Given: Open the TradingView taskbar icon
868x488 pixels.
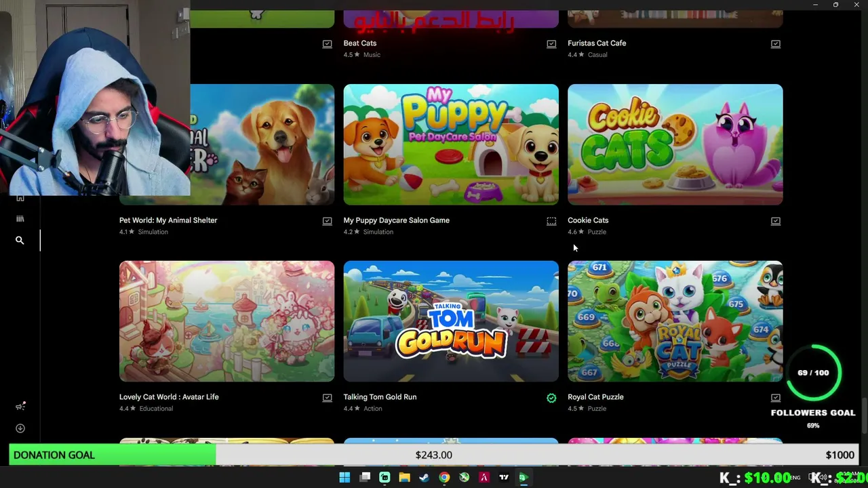Looking at the screenshot, I should pos(504,477).
